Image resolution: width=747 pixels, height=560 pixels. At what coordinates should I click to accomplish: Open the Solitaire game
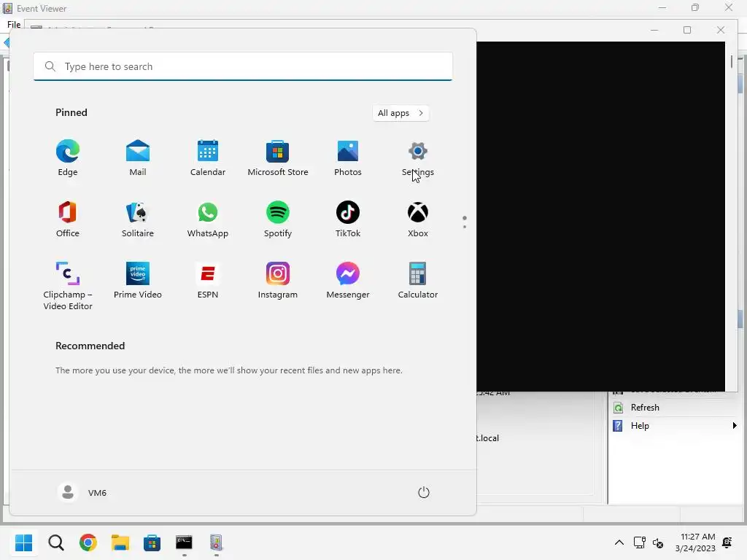click(138, 219)
